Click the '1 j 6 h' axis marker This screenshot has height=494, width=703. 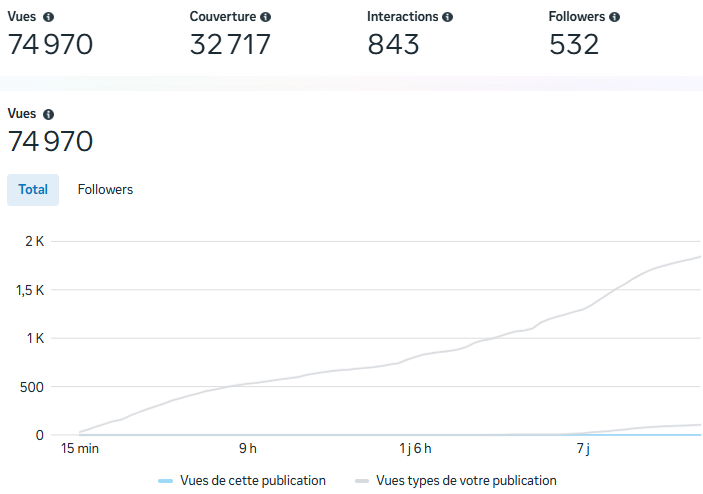[x=415, y=448]
